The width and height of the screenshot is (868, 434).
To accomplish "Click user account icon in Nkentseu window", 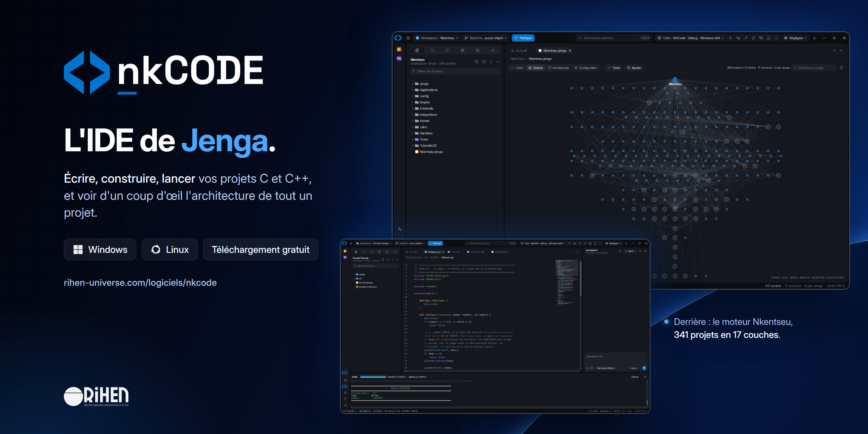I will coord(814,38).
